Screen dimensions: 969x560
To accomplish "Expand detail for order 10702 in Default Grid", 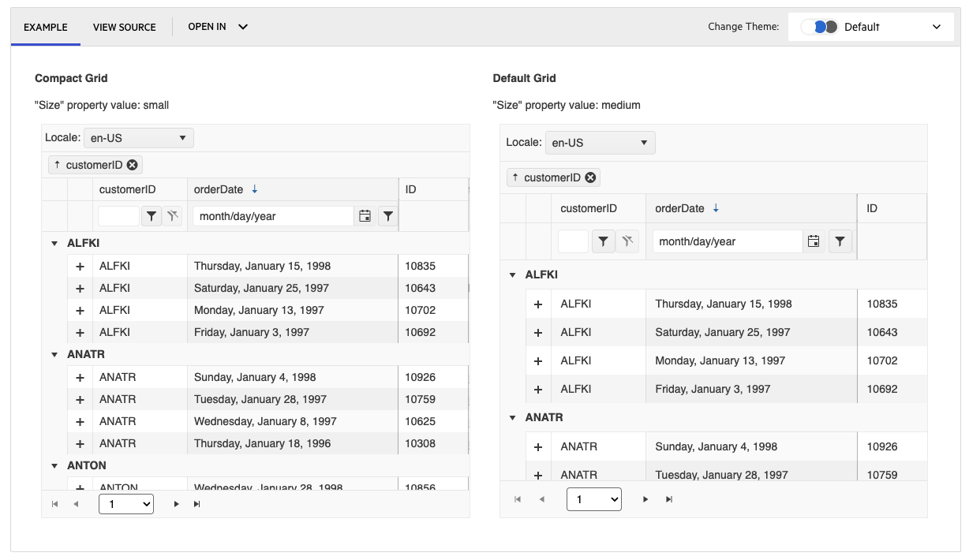I will tap(538, 361).
